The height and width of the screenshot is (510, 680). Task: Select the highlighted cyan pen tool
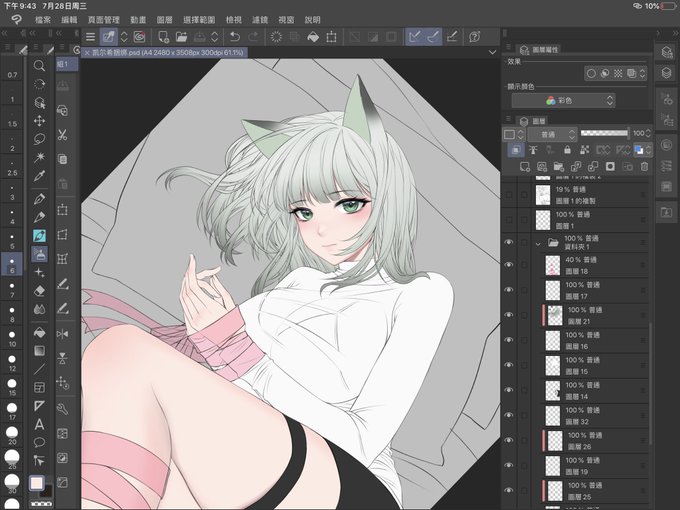pos(39,235)
